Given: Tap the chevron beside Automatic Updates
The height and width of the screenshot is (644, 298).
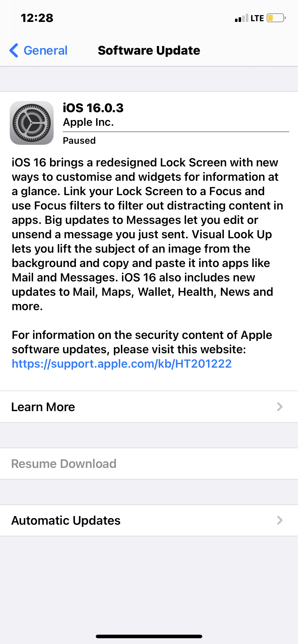Looking at the screenshot, I should (x=280, y=520).
